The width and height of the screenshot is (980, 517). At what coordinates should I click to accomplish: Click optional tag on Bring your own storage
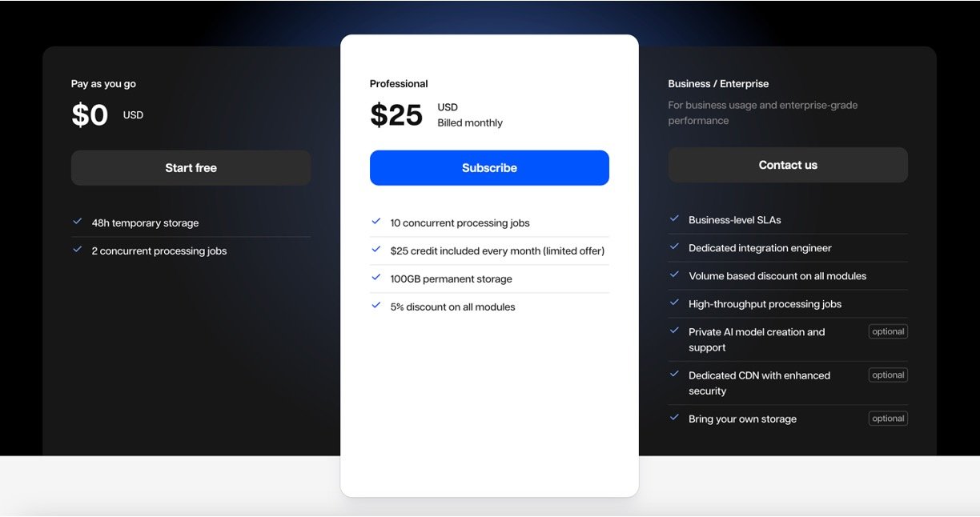pos(888,419)
